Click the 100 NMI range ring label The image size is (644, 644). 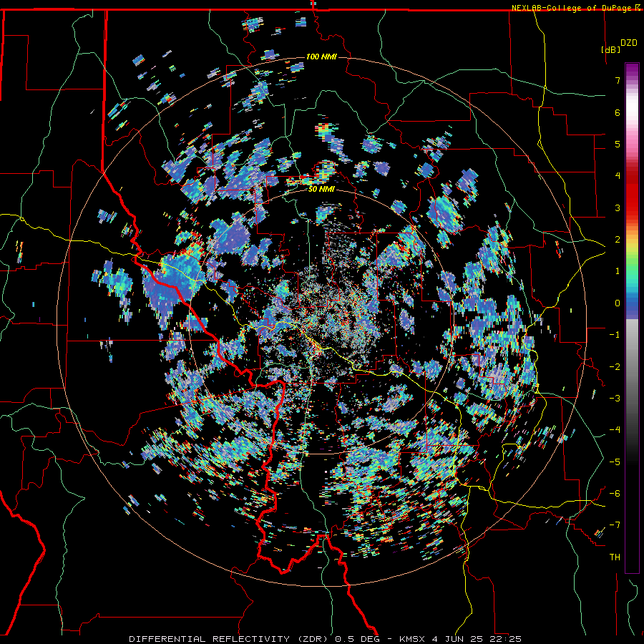click(x=321, y=57)
